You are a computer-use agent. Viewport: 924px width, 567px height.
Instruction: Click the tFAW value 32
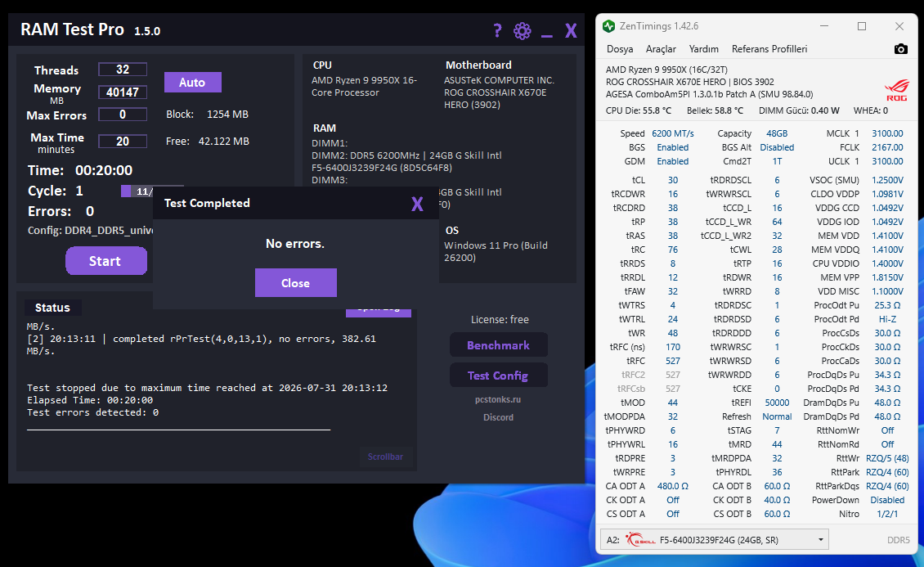(673, 292)
